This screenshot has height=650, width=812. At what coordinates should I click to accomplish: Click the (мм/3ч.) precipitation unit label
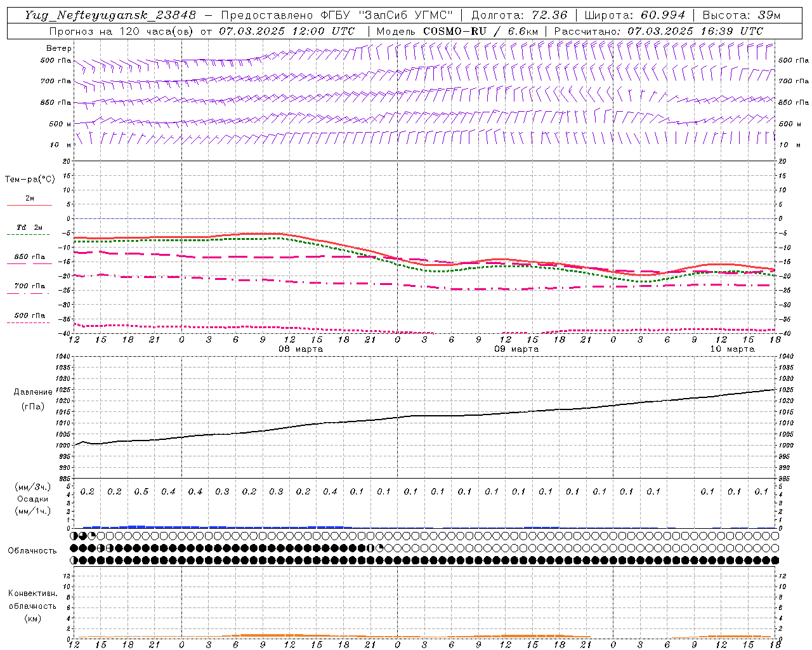point(33,487)
